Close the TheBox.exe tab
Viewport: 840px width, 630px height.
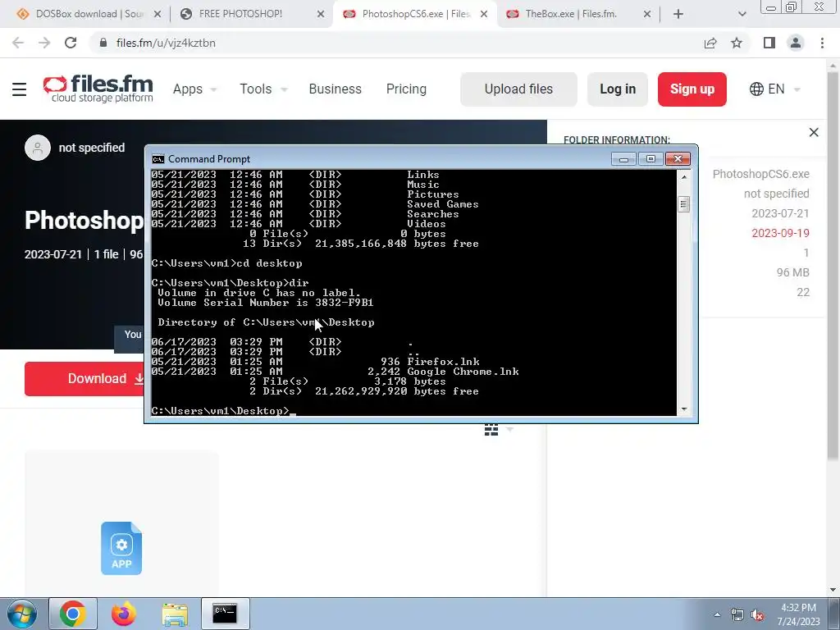click(x=647, y=15)
